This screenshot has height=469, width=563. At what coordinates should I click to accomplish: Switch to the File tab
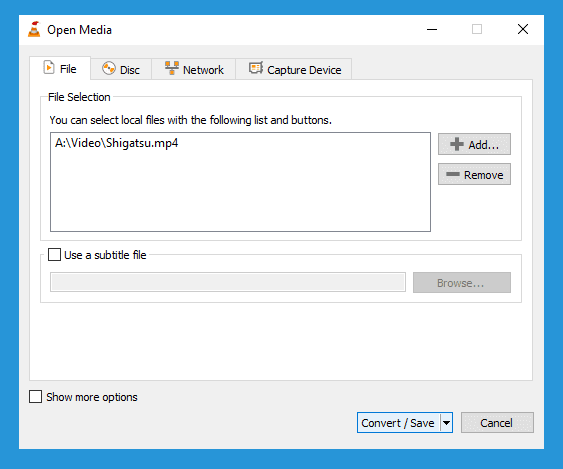pos(60,68)
